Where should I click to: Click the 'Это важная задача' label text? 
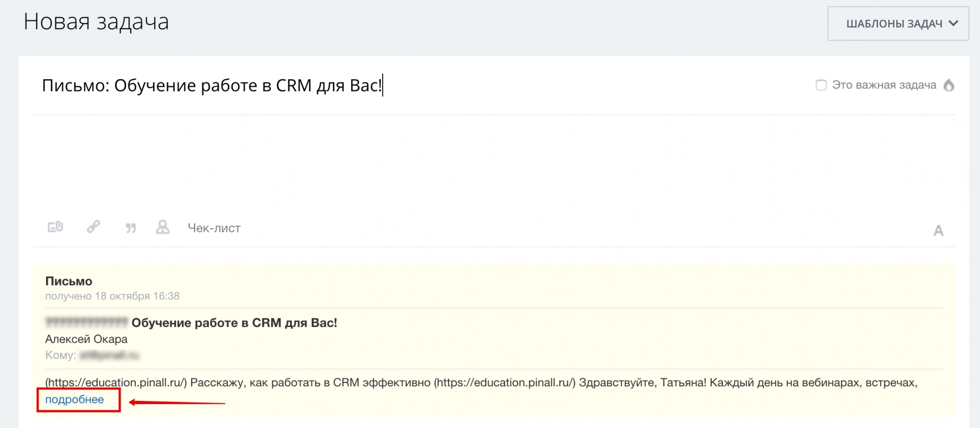884,85
